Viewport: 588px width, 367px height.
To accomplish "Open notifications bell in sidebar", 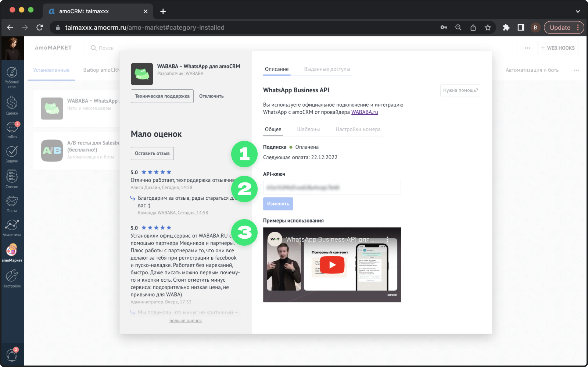I will (x=12, y=355).
